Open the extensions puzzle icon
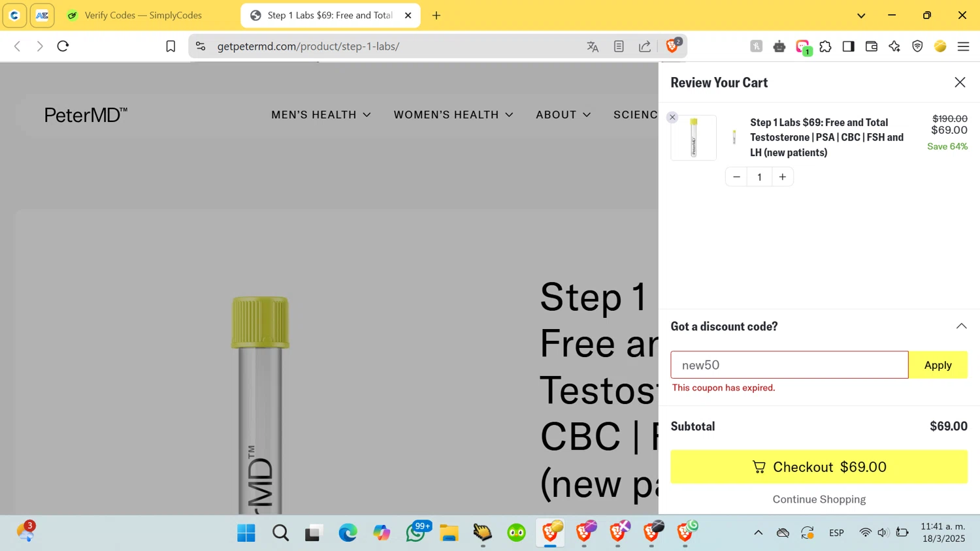 pyautogui.click(x=825, y=46)
